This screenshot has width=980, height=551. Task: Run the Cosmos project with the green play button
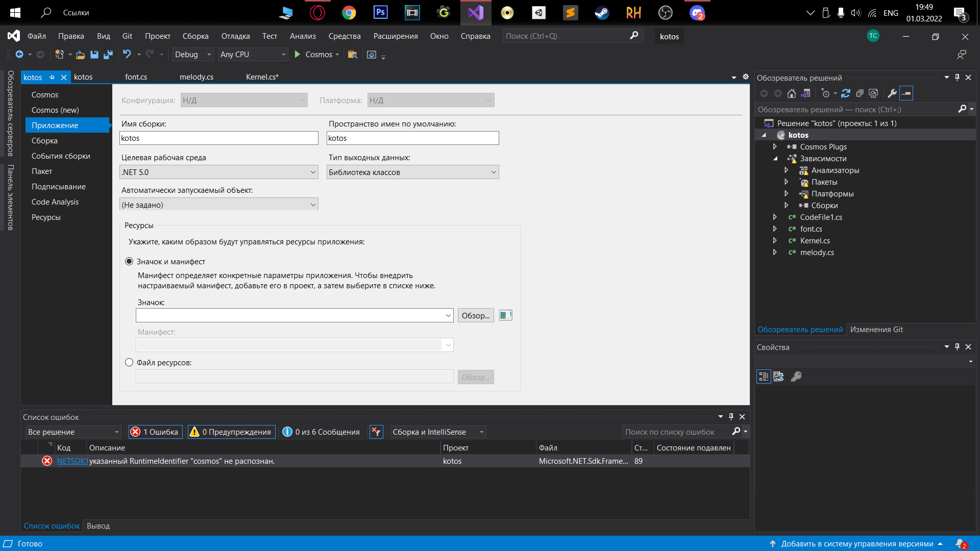click(x=297, y=55)
